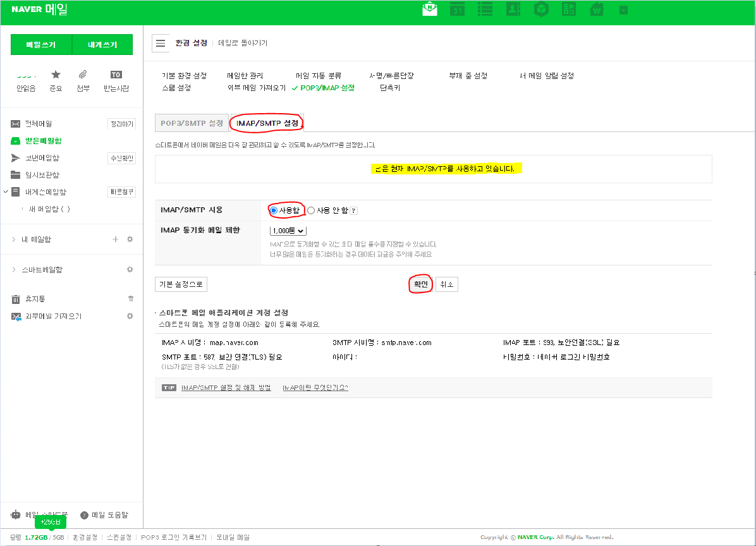756x546 pixels.
Task: Open the cloud box cube icon
Action: click(x=541, y=9)
